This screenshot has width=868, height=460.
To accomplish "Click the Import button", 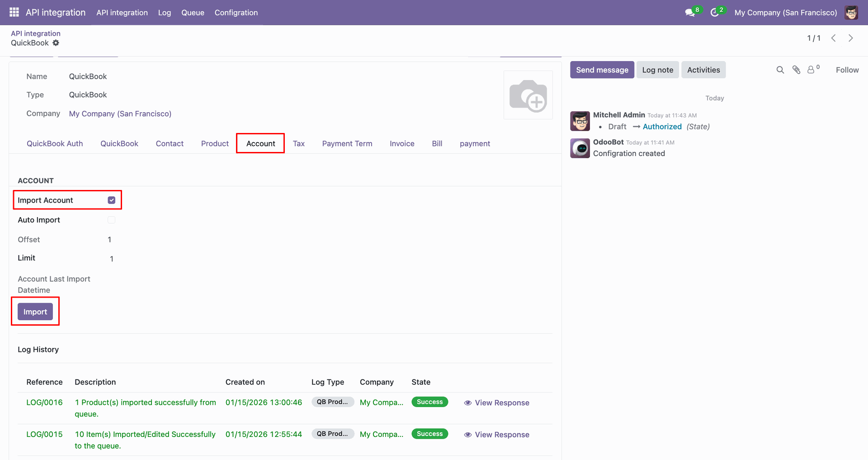I will 35,312.
